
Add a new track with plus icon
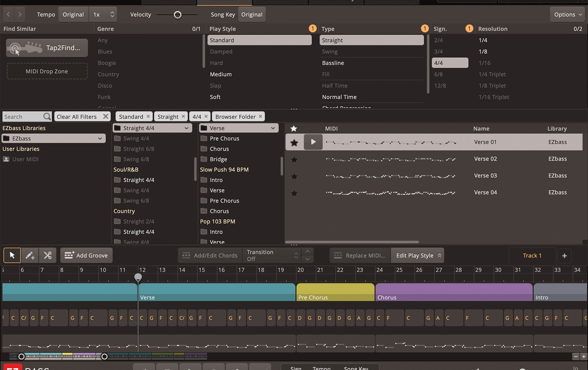coord(564,255)
